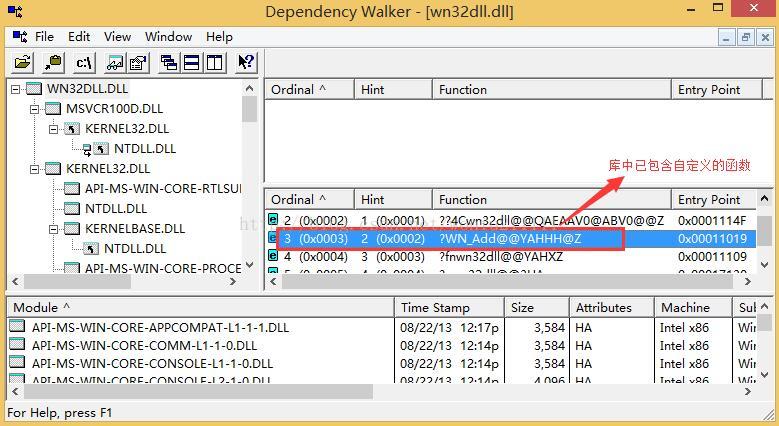Select the ?fnwn32dll@@YAHXZ export row
779x426 pixels.
pos(512,256)
